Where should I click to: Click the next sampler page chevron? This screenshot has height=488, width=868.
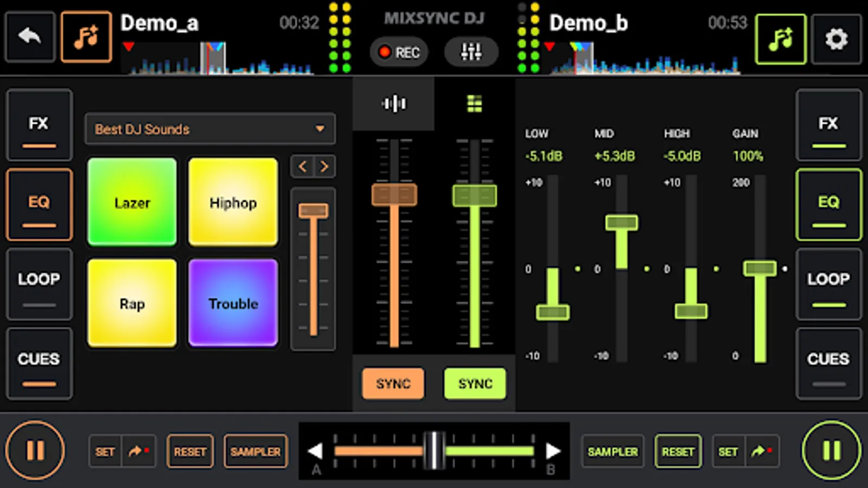coord(324,166)
